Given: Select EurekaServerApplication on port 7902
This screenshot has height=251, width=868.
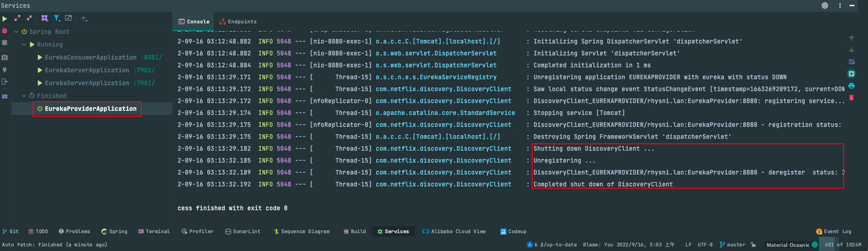Looking at the screenshot, I should click(x=87, y=70).
